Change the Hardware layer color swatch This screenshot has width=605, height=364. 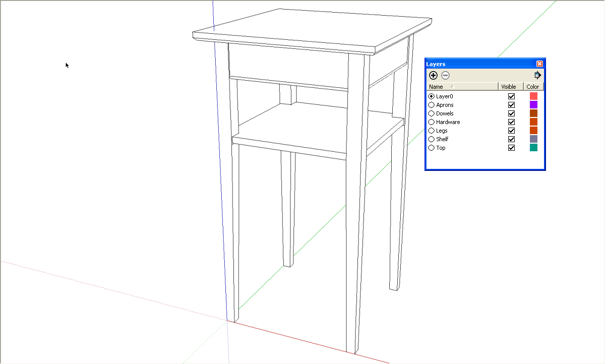pos(533,122)
